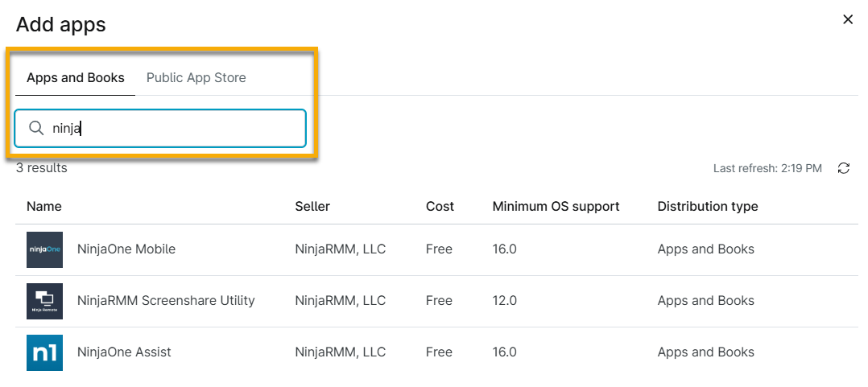Select the NinjaOne Mobile app name
868x387 pixels.
click(x=126, y=249)
